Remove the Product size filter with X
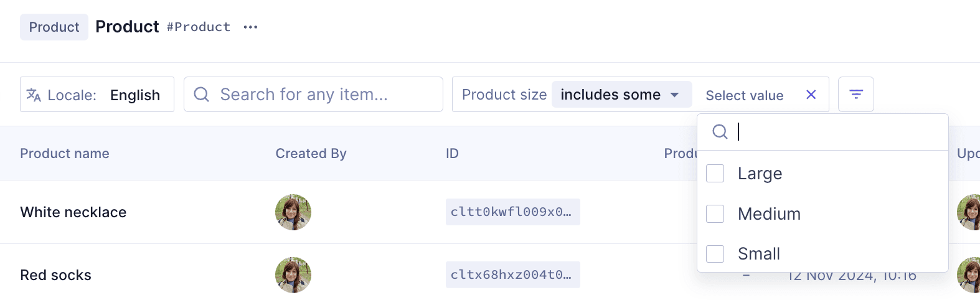 point(811,95)
